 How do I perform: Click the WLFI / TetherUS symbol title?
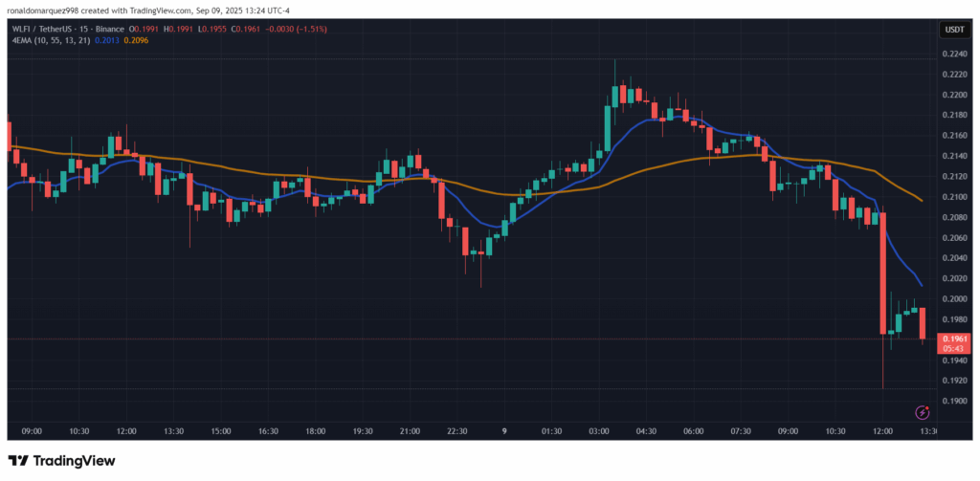click(46, 28)
